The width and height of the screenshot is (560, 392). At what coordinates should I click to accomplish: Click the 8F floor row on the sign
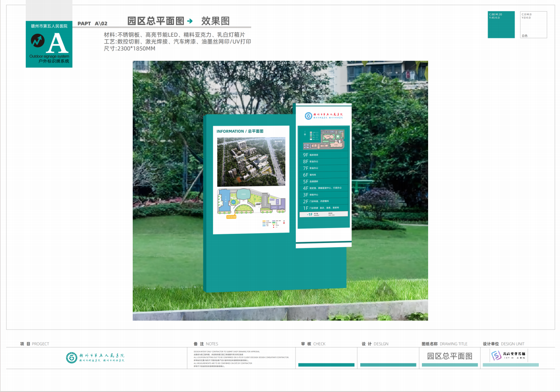pyautogui.click(x=325, y=161)
